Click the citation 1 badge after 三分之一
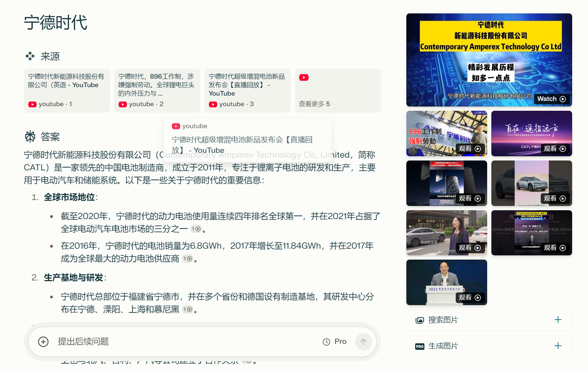This screenshot has width=588, height=370. click(196, 229)
